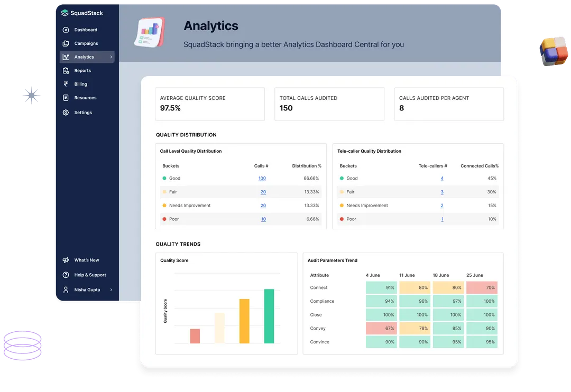Click the 4 June column header
The height and width of the screenshot is (392, 571).
click(x=373, y=275)
